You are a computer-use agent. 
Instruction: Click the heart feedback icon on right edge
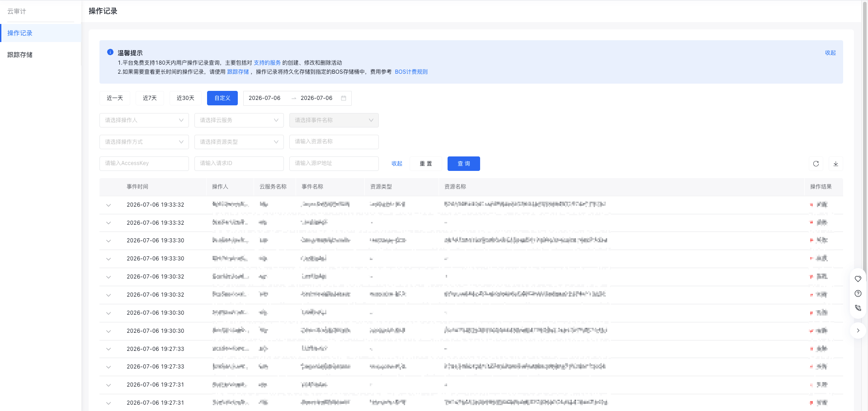858,279
